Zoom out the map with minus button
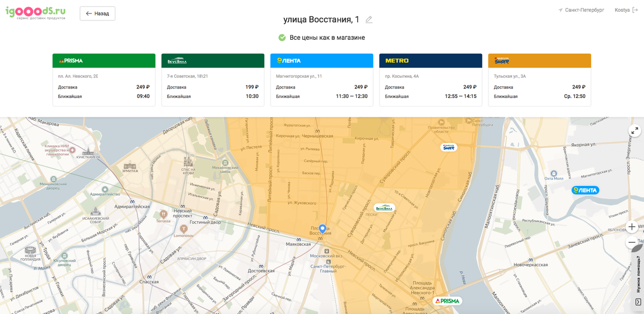This screenshot has width=644, height=314. click(632, 243)
